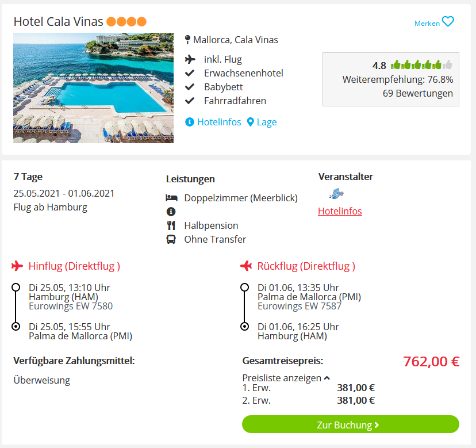This screenshot has width=476, height=448.
Task: Click the Hinflug red airplane icon
Action: (17, 266)
